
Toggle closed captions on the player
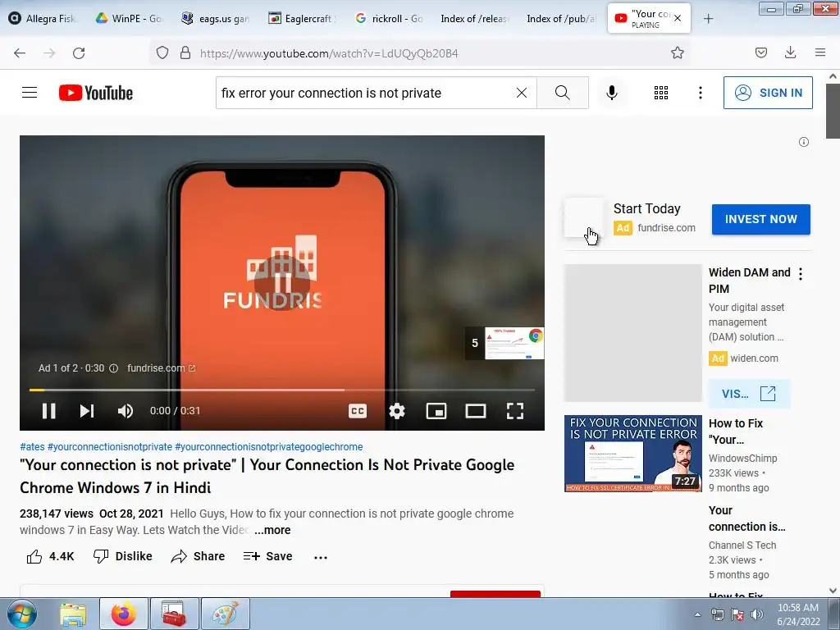[358, 411]
